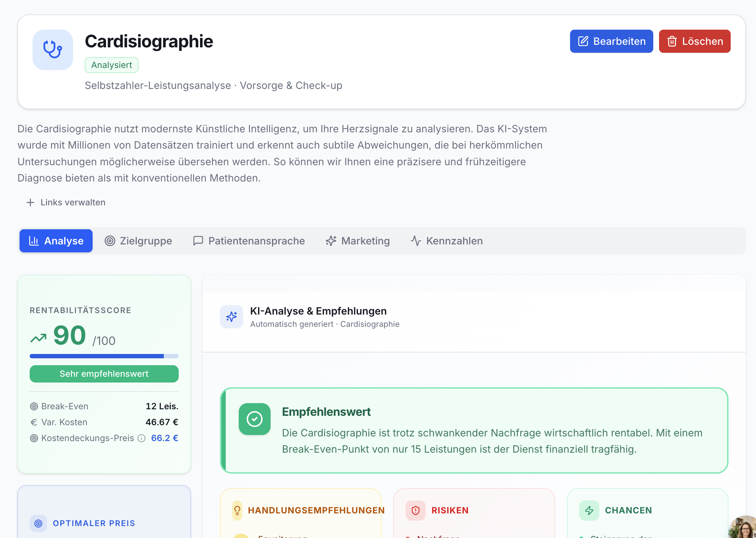Image resolution: width=756 pixels, height=538 pixels.
Task: Click the HANDLUNGSEMPFEHLUNGEN card heading
Action: [316, 511]
